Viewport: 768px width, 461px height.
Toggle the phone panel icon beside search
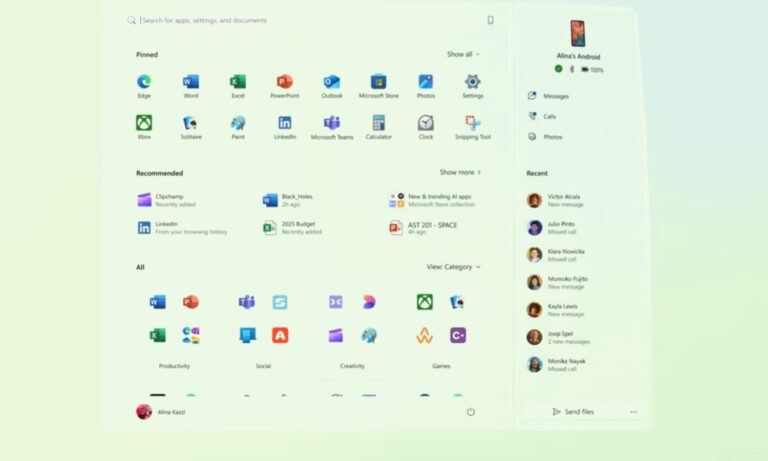click(490, 20)
